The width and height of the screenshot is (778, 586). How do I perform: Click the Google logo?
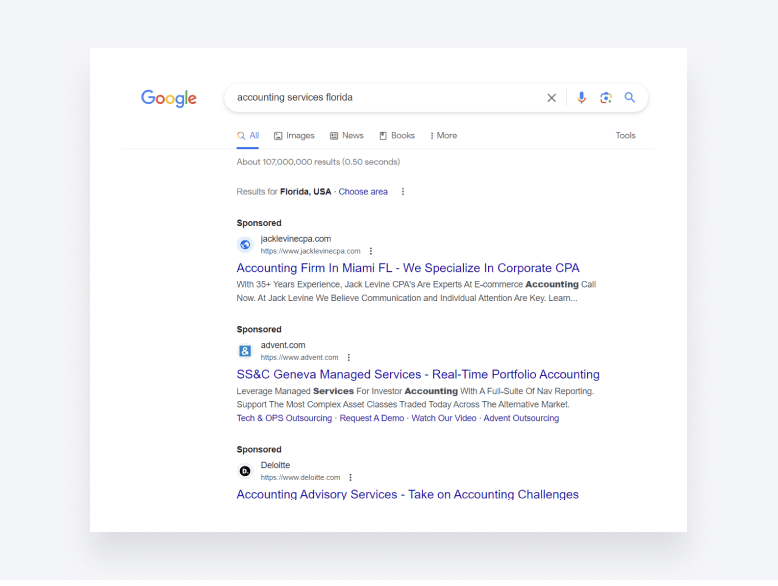coord(168,98)
